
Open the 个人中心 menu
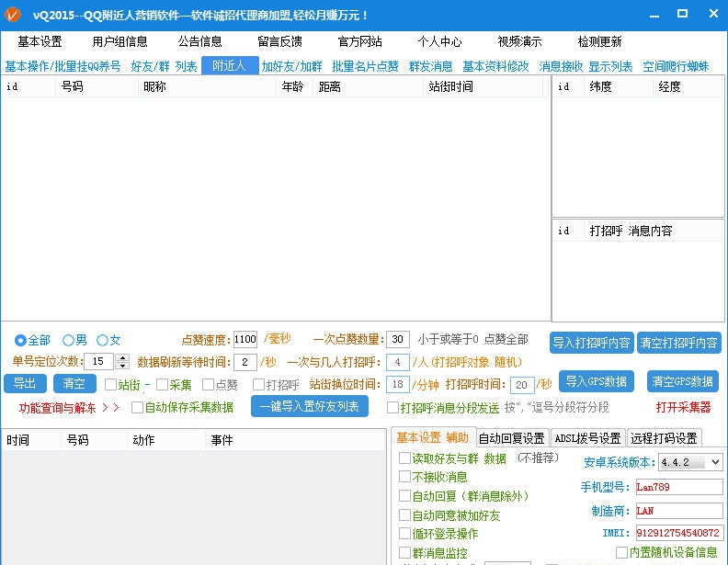point(439,41)
